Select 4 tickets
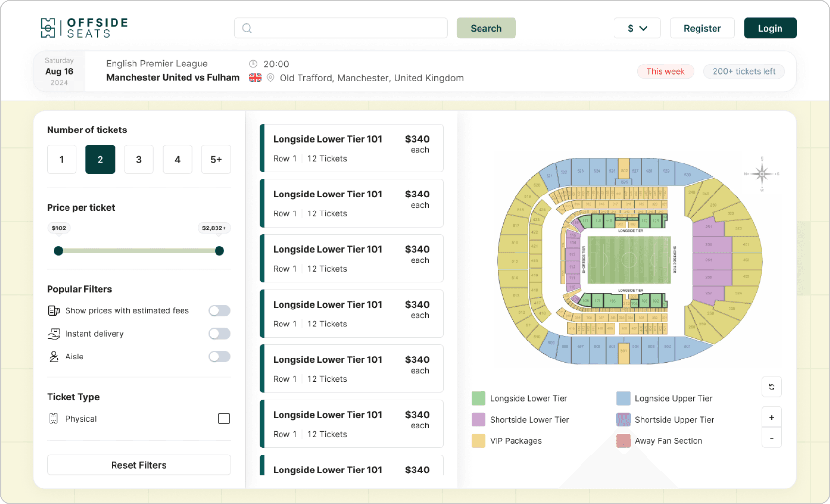The image size is (830, 504). click(x=178, y=159)
